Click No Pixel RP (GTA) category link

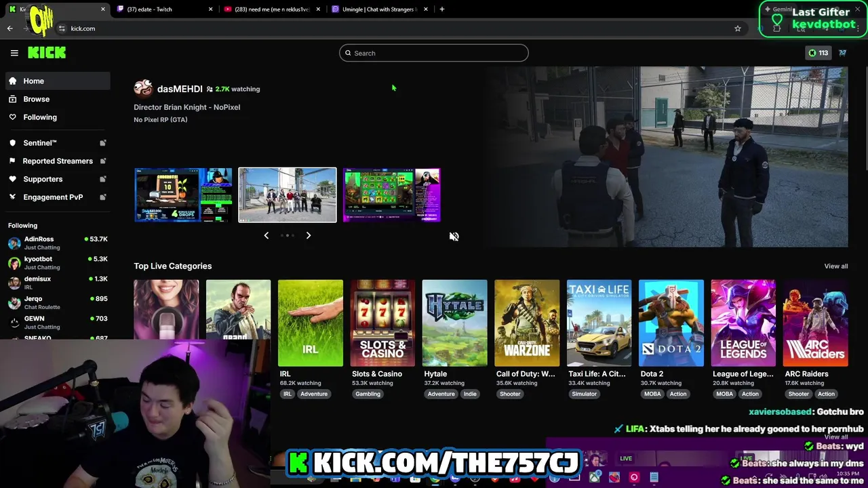[160, 119]
